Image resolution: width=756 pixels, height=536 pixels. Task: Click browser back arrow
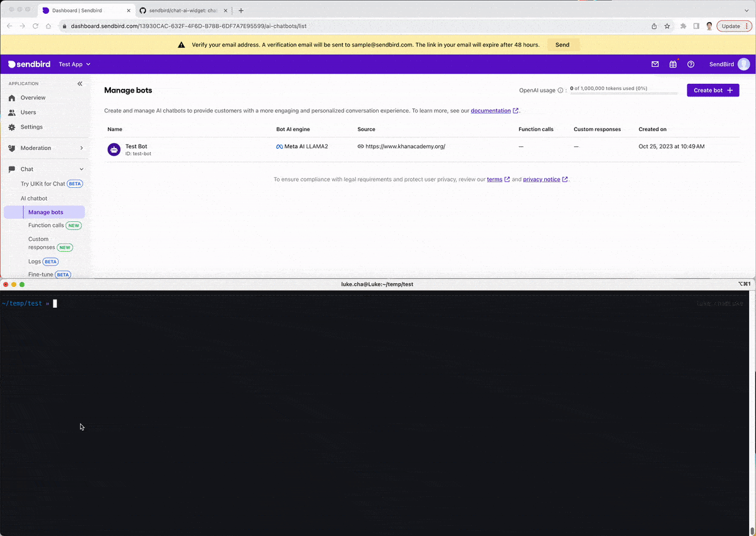point(9,26)
